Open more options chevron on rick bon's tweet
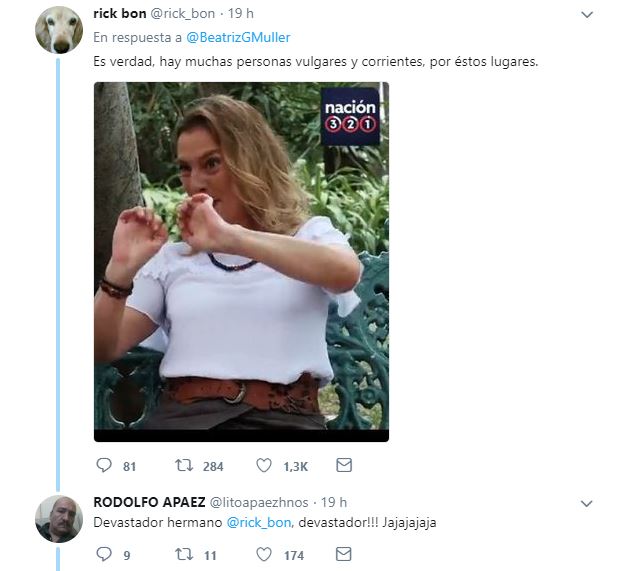Viewport: 632px width, 571px height. coord(589,15)
